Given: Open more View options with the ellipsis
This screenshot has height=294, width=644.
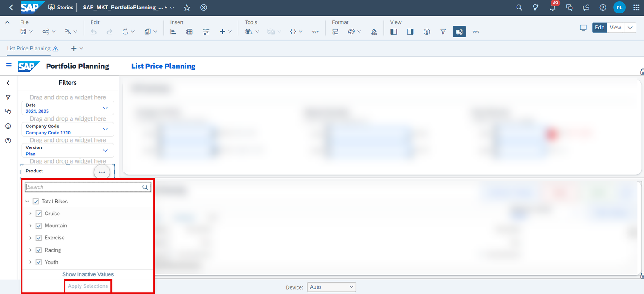Looking at the screenshot, I should pos(476,32).
